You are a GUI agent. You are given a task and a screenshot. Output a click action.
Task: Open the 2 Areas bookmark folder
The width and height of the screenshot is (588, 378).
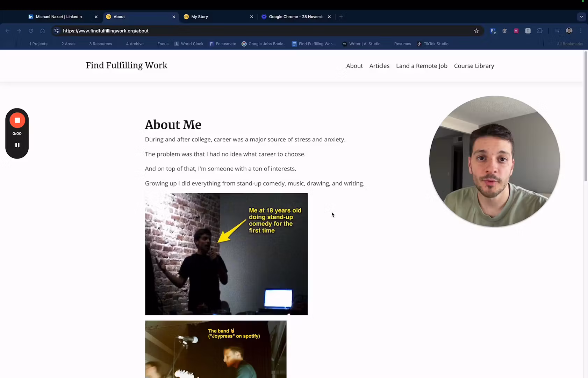[68, 44]
